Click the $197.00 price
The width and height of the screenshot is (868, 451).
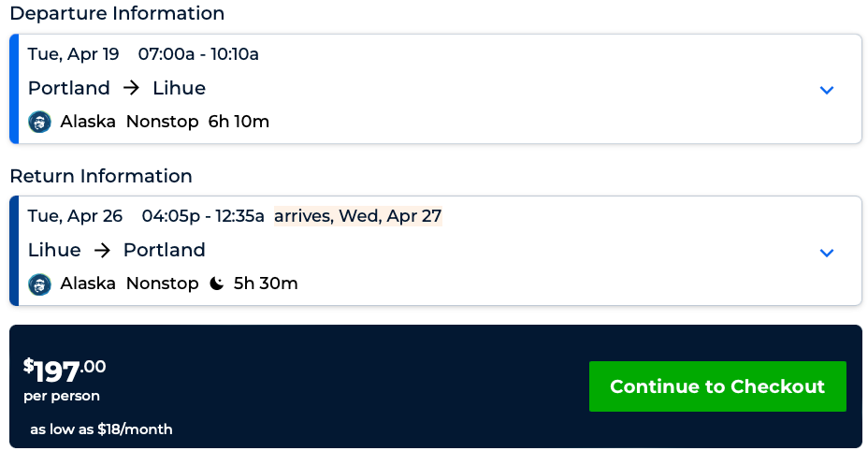pos(65,370)
